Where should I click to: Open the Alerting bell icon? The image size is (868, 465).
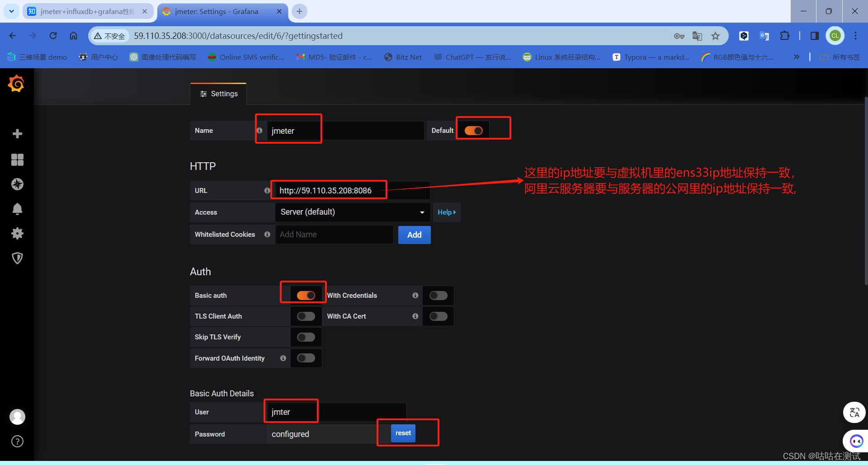point(17,209)
